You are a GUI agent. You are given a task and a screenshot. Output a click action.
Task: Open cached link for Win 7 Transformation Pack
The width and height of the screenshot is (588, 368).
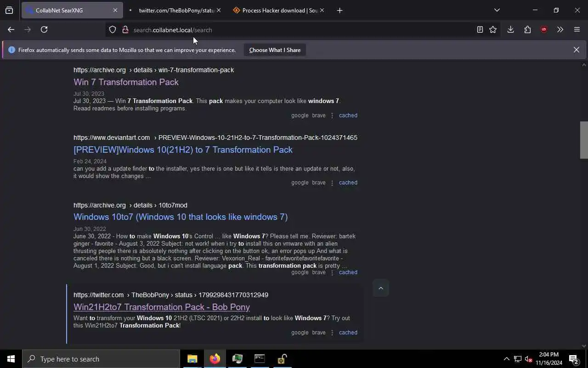tap(348, 115)
